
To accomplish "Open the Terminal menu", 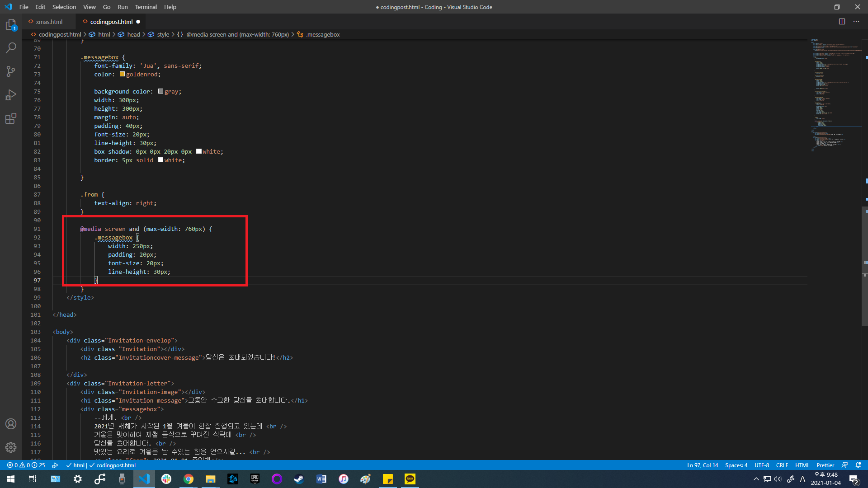I will click(x=146, y=7).
